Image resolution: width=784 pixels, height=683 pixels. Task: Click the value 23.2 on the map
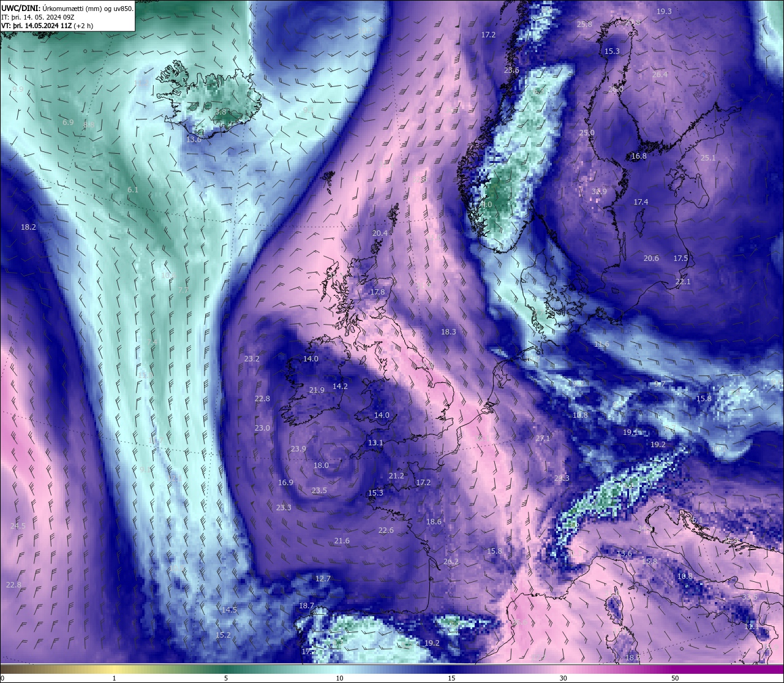[252, 359]
